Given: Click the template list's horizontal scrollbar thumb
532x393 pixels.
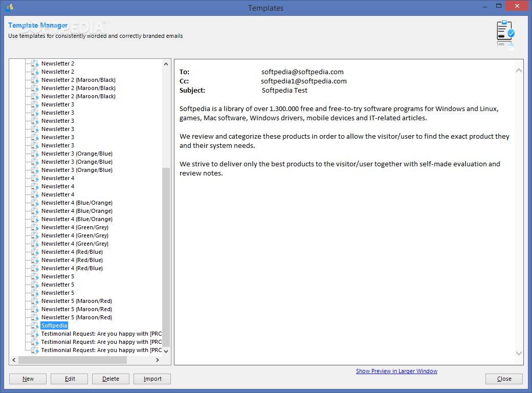Looking at the screenshot, I should [73, 360].
